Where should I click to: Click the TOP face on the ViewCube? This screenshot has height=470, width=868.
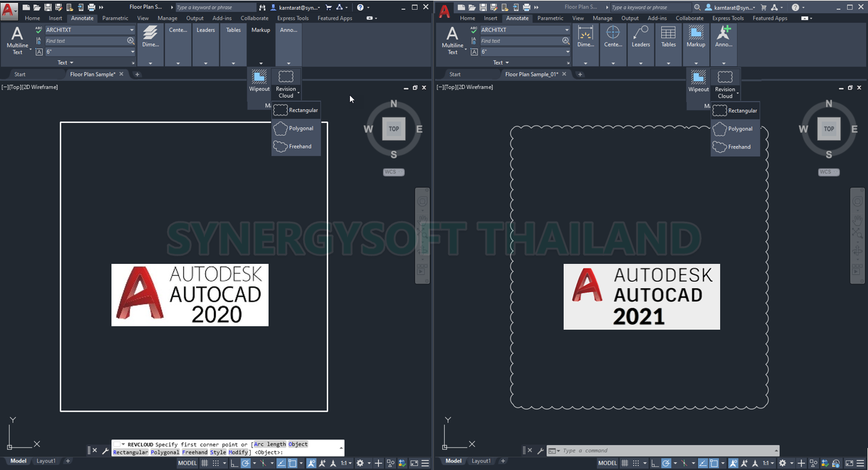(393, 129)
